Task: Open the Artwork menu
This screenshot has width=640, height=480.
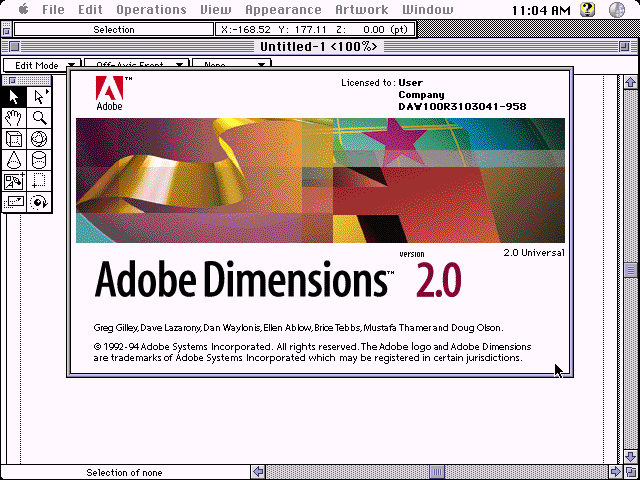Action: (361, 10)
